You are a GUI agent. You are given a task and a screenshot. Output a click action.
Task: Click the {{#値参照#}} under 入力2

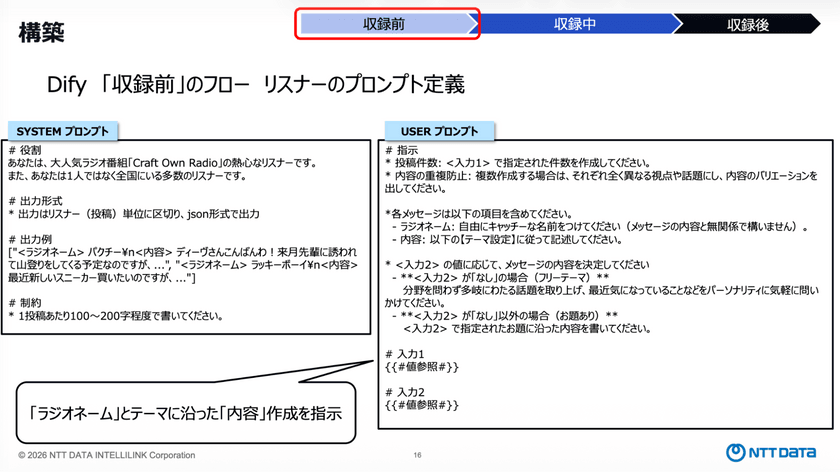(x=422, y=405)
